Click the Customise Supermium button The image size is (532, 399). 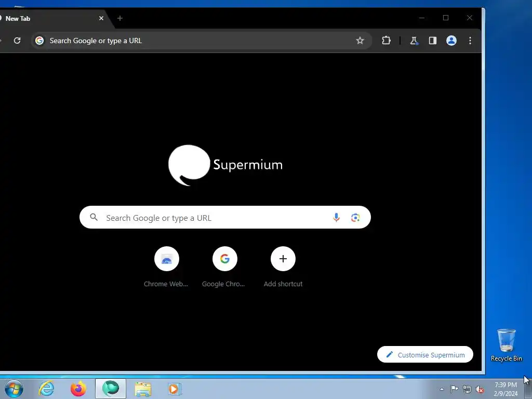[425, 354]
